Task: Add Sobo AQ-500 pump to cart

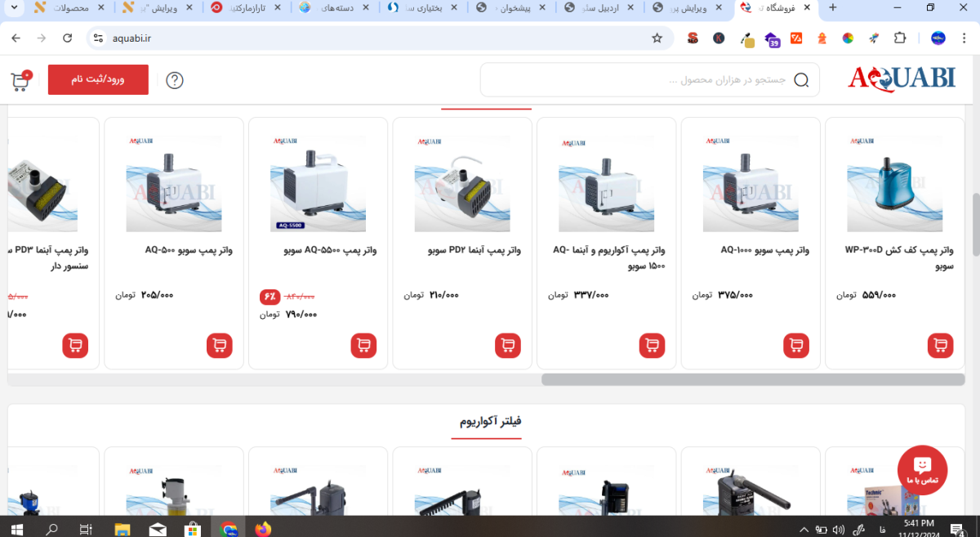Action: (x=220, y=346)
